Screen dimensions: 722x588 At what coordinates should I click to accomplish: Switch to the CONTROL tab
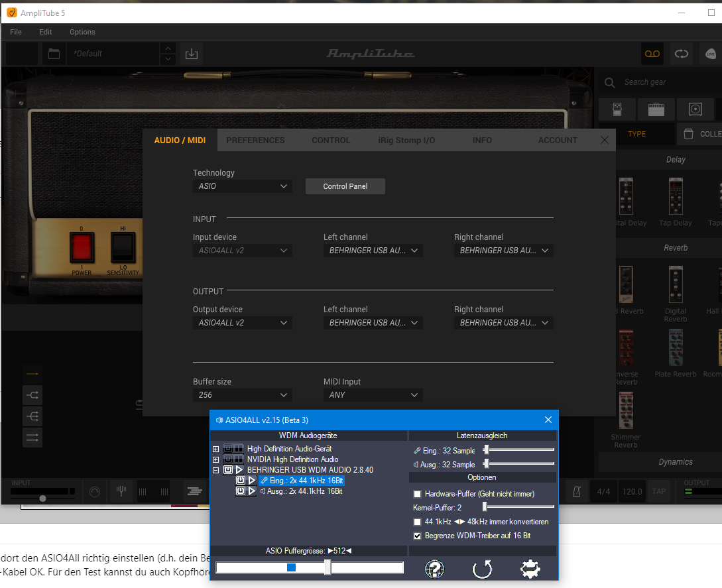point(331,141)
